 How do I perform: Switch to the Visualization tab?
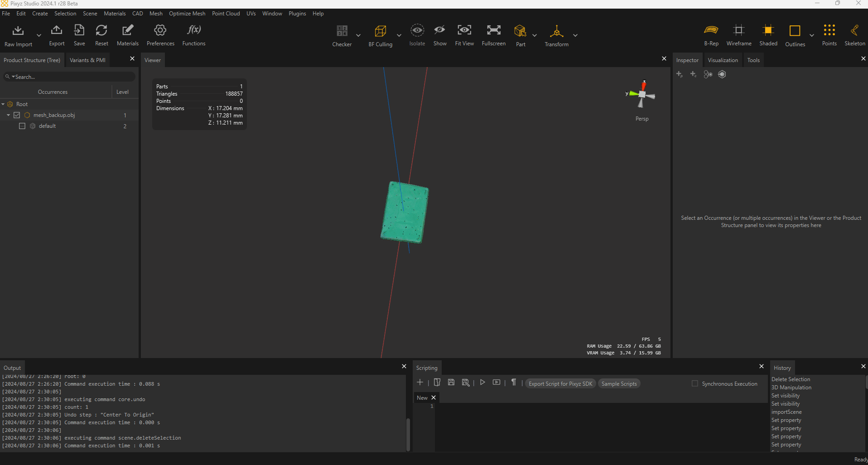pyautogui.click(x=723, y=60)
